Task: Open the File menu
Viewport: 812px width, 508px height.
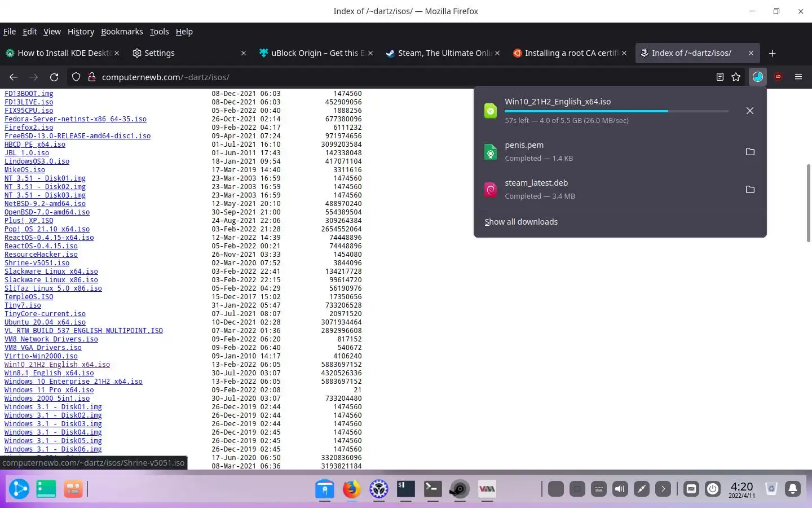Action: tap(10, 32)
